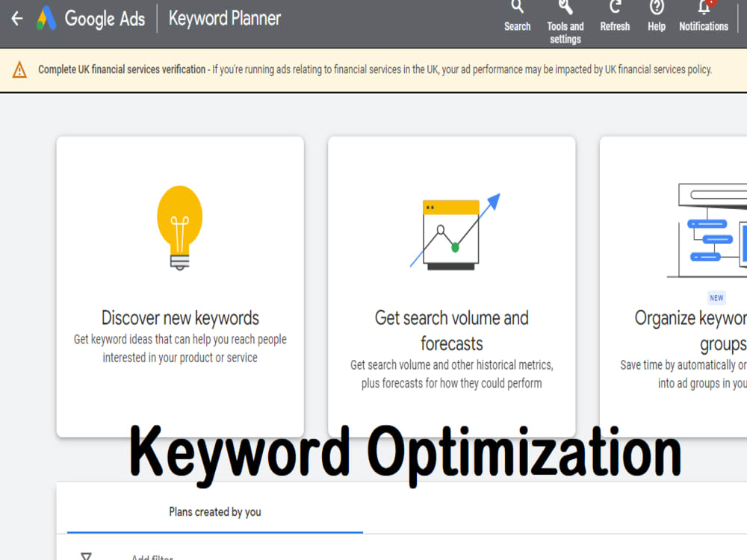This screenshot has width=747, height=560.
Task: Click 'Get keyword ideas that can help' description
Action: click(180, 348)
